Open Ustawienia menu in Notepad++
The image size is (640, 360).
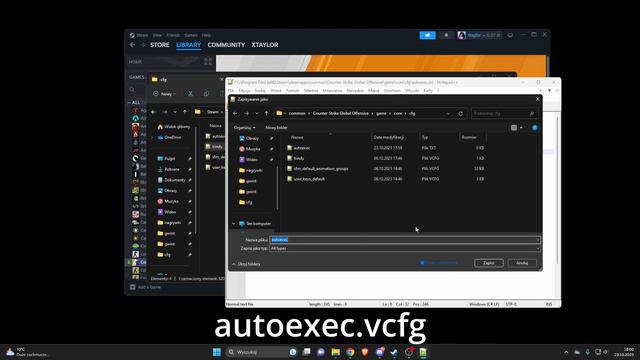pos(332,91)
